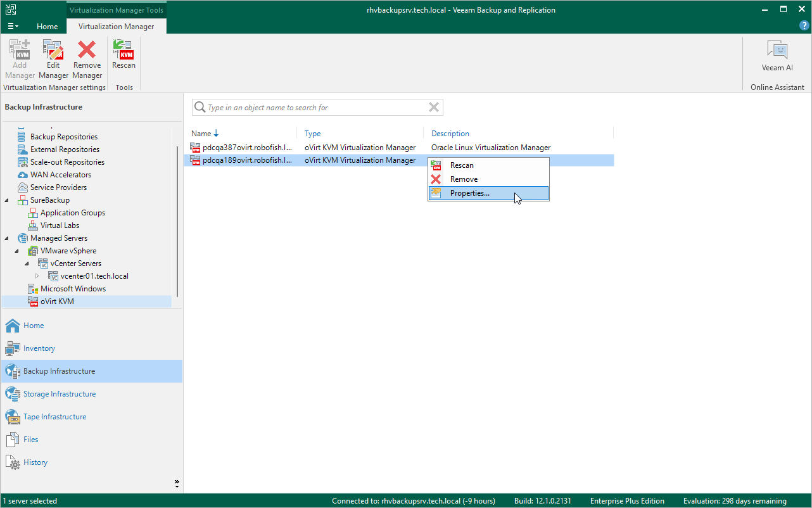Click the WAN Accelerators tree icon
This screenshot has width=812, height=508.
click(x=23, y=175)
